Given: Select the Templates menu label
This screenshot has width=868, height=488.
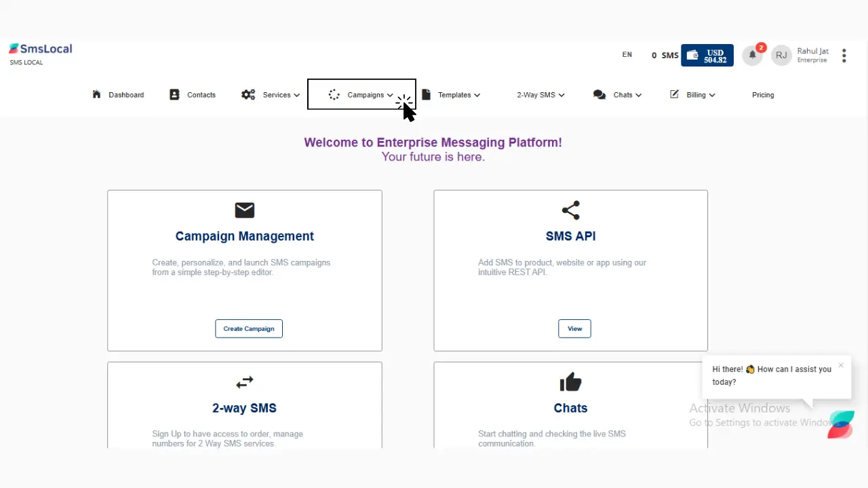Looking at the screenshot, I should pyautogui.click(x=454, y=95).
